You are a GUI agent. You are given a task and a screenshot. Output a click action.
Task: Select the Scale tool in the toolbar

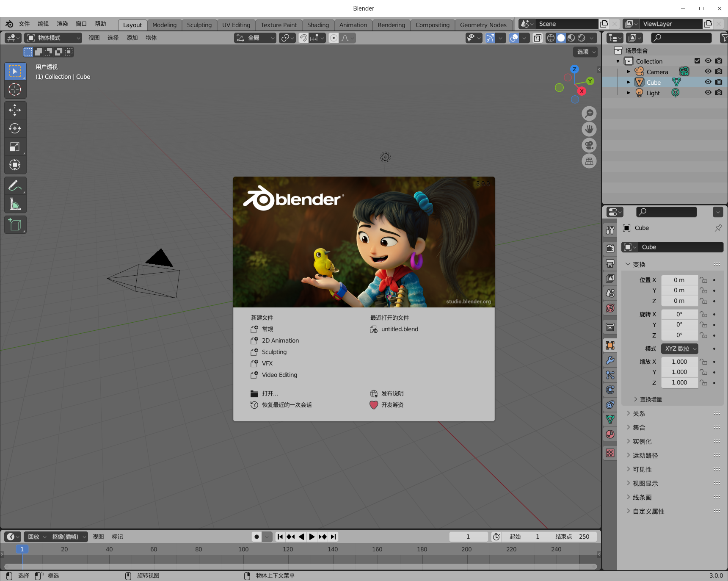pyautogui.click(x=15, y=147)
